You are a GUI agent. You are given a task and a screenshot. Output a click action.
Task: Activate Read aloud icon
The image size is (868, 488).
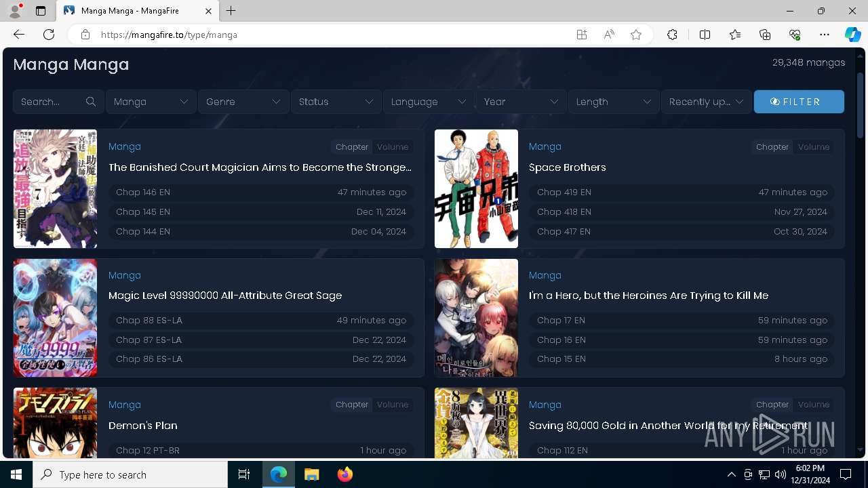pyautogui.click(x=609, y=35)
